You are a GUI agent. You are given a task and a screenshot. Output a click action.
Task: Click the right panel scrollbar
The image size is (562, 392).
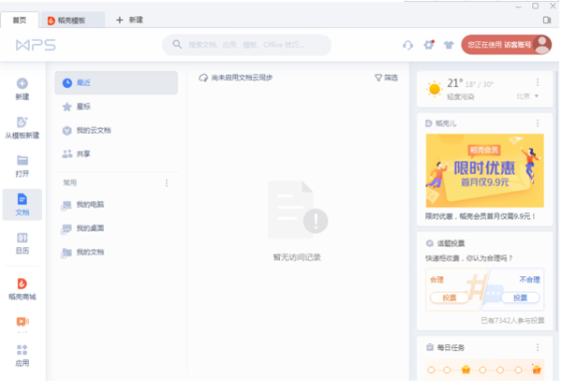pyautogui.click(x=557, y=200)
